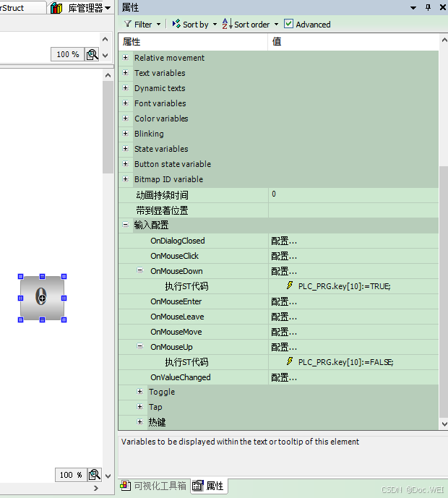
Task: Click the 属性 column header
Action: tap(193, 42)
